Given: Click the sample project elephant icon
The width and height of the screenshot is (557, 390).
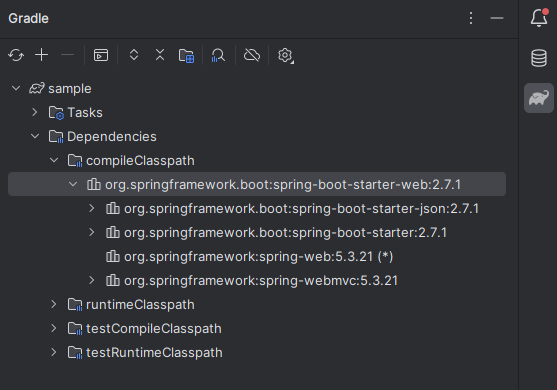Looking at the screenshot, I should [x=37, y=88].
